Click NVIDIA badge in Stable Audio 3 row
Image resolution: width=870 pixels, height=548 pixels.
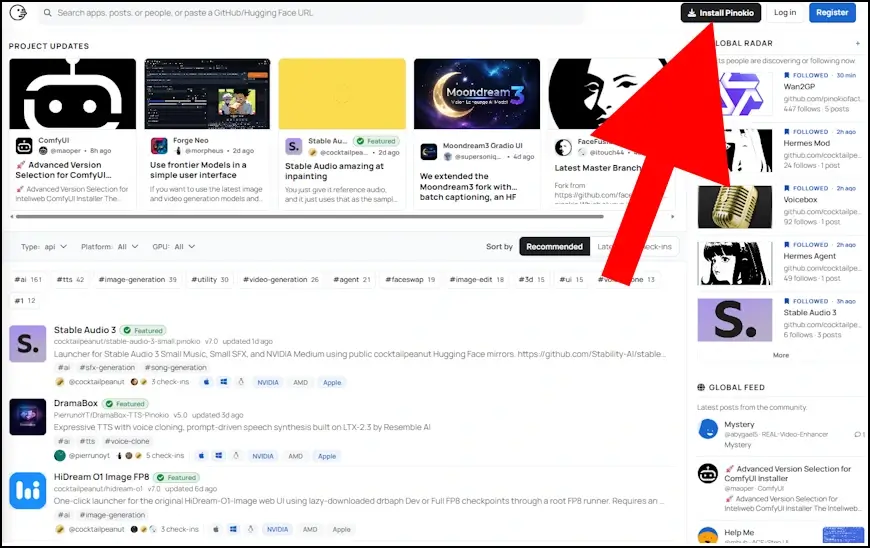pyautogui.click(x=268, y=382)
